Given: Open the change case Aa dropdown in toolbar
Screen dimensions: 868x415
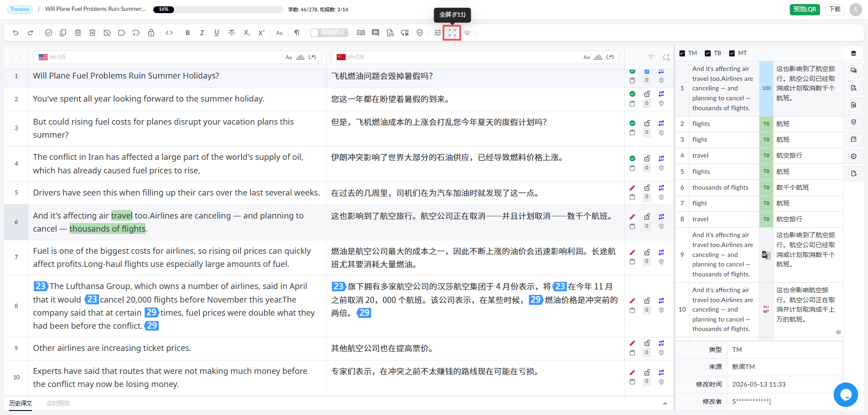Looking at the screenshot, I should [x=279, y=33].
